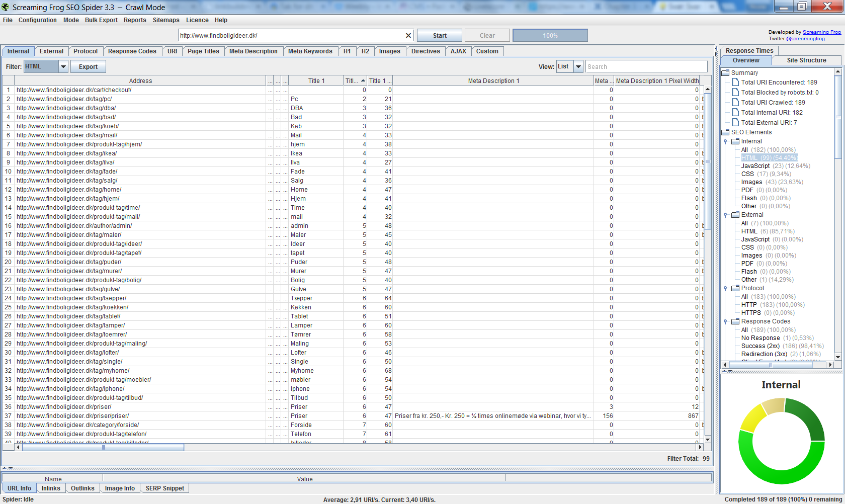Open the Response Times tab
Viewport: 845px width, 504px height.
pos(749,51)
